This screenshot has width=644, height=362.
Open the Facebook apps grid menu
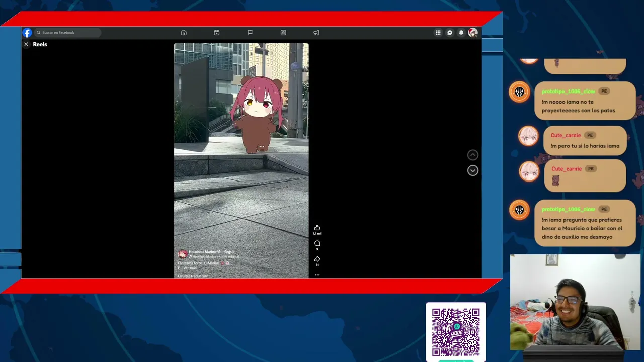pyautogui.click(x=438, y=33)
